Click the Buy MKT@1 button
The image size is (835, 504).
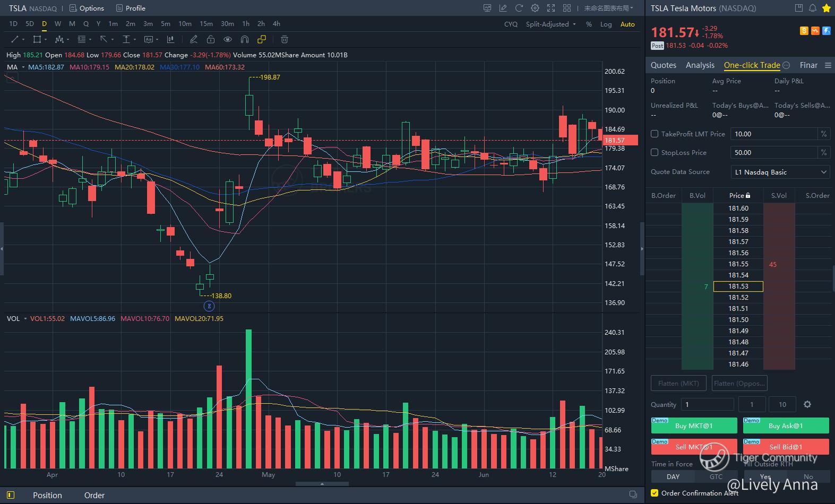pyautogui.click(x=694, y=425)
